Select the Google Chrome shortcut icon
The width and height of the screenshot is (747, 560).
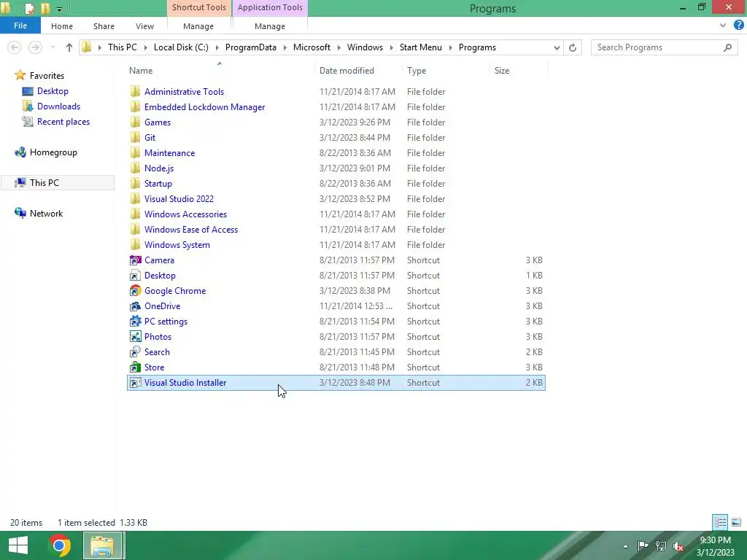pos(135,290)
